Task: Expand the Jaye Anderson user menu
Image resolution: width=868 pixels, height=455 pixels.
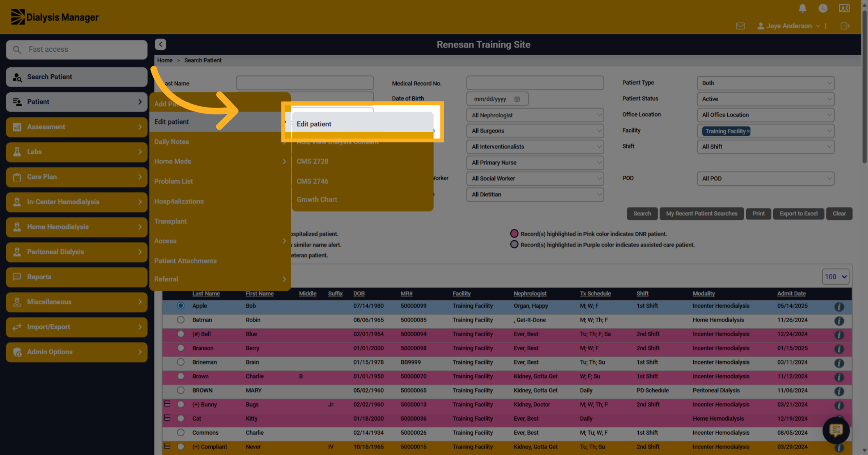Action: (789, 26)
